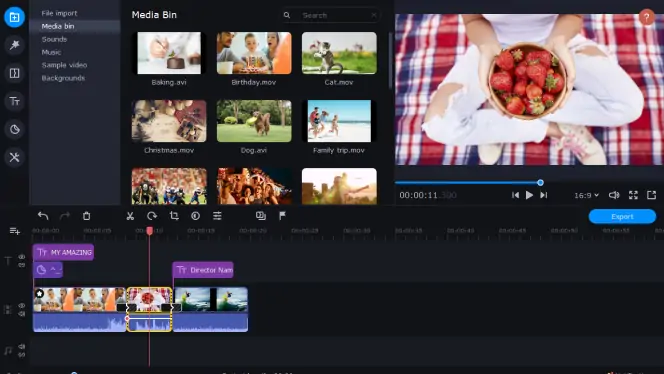Open the Transition wizard icon
Viewport: 664px width, 374px height.
coord(261,216)
